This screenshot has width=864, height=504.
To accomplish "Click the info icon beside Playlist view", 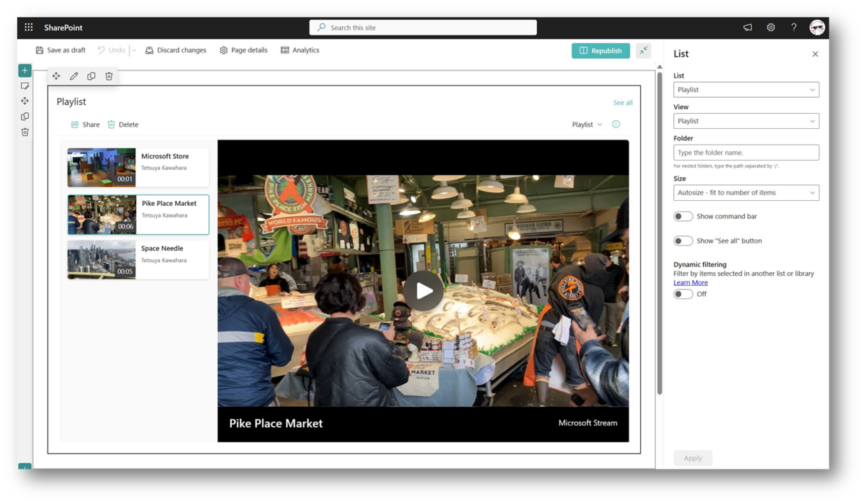I will (616, 125).
